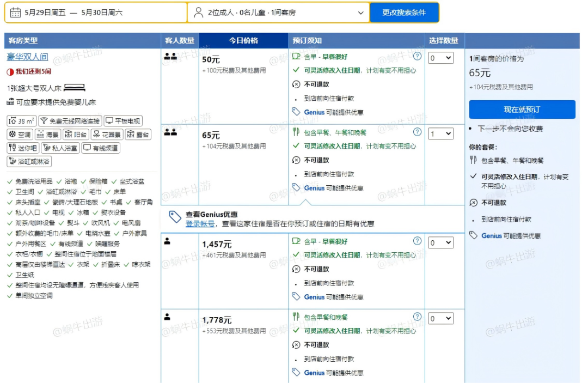Click the two-guest icon in 65元 row
The height and width of the screenshot is (383, 588).
pos(170,132)
